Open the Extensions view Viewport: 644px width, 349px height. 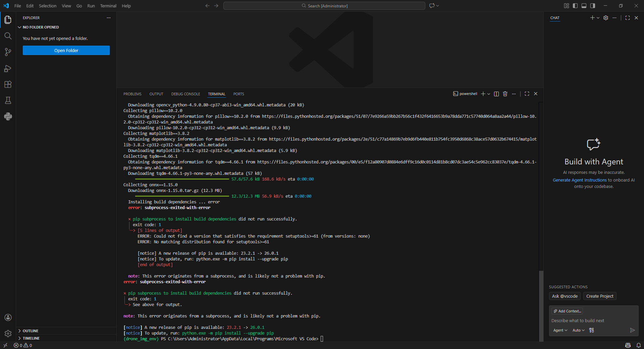(8, 85)
